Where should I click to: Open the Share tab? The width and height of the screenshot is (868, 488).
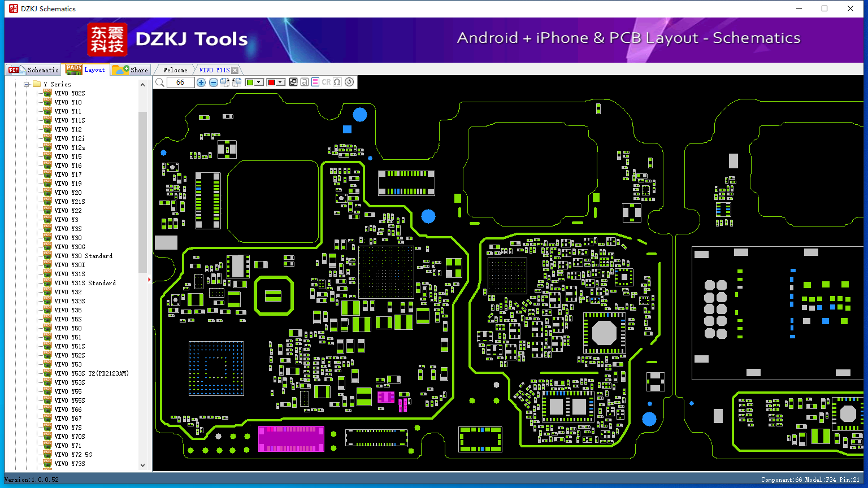(x=131, y=69)
